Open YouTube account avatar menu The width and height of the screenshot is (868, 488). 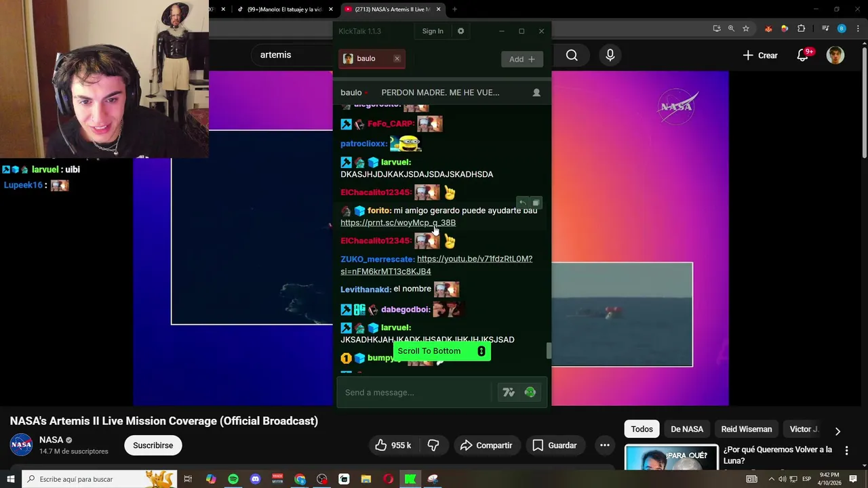pyautogui.click(x=835, y=56)
